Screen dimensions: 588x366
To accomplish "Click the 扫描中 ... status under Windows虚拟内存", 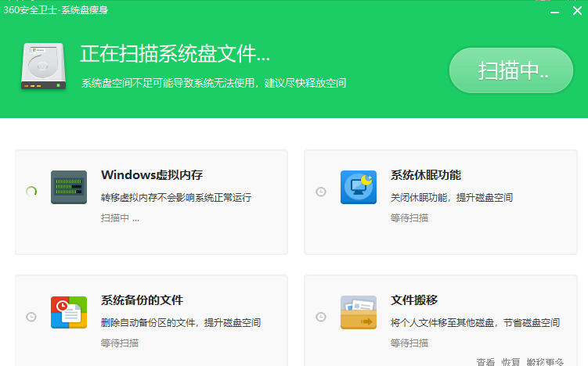I will (x=120, y=218).
